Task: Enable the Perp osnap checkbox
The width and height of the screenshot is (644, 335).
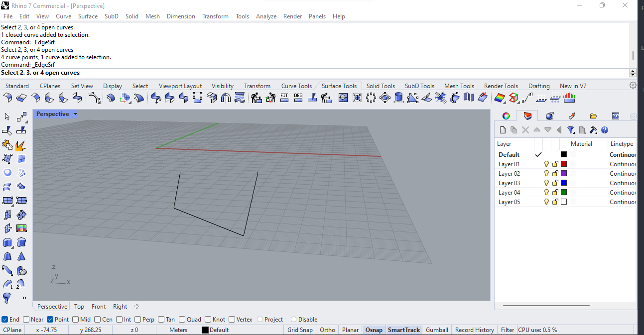Action: tap(138, 320)
